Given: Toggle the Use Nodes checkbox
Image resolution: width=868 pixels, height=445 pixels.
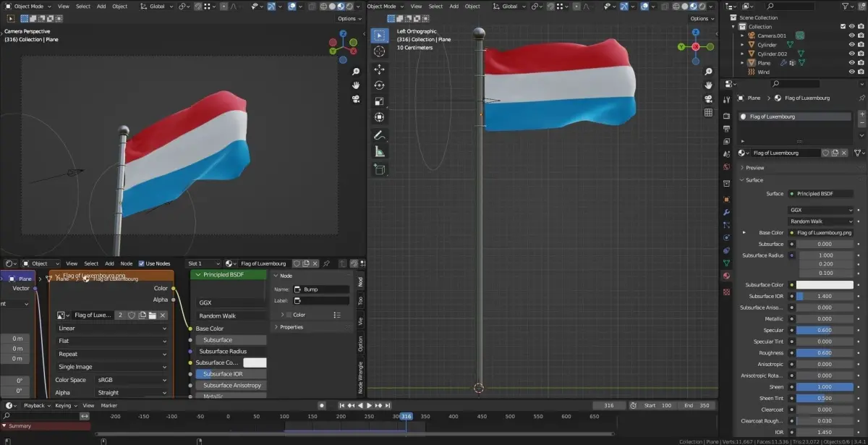Looking at the screenshot, I should coord(141,263).
